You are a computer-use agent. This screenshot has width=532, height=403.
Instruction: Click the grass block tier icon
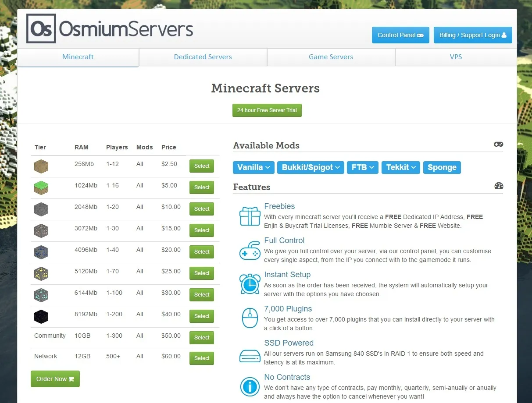(x=41, y=188)
